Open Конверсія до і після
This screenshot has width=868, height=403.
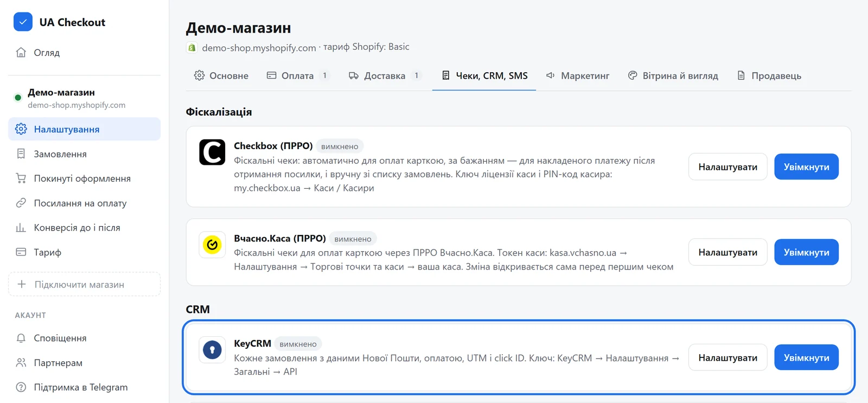tap(85, 228)
